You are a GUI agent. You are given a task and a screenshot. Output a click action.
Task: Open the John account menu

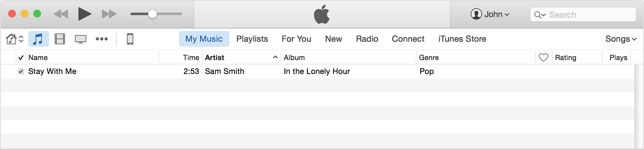(x=490, y=14)
